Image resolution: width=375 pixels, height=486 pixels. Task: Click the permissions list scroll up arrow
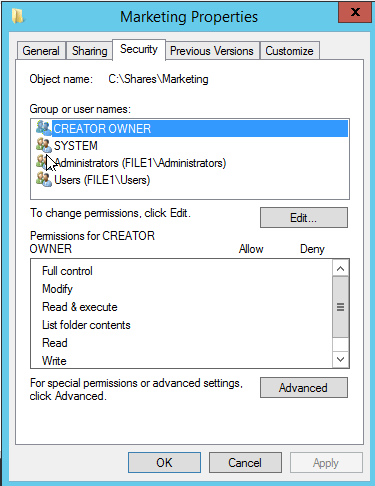point(340,268)
